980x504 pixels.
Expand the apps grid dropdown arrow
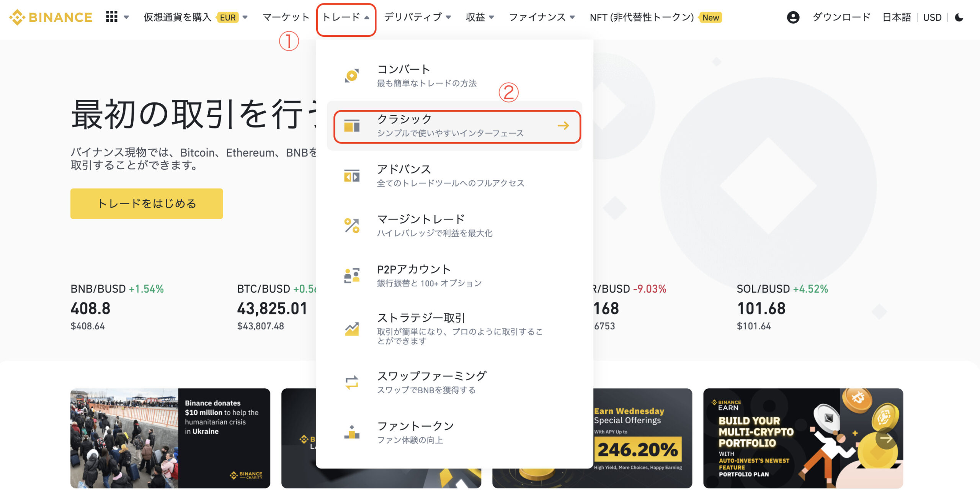pyautogui.click(x=126, y=17)
